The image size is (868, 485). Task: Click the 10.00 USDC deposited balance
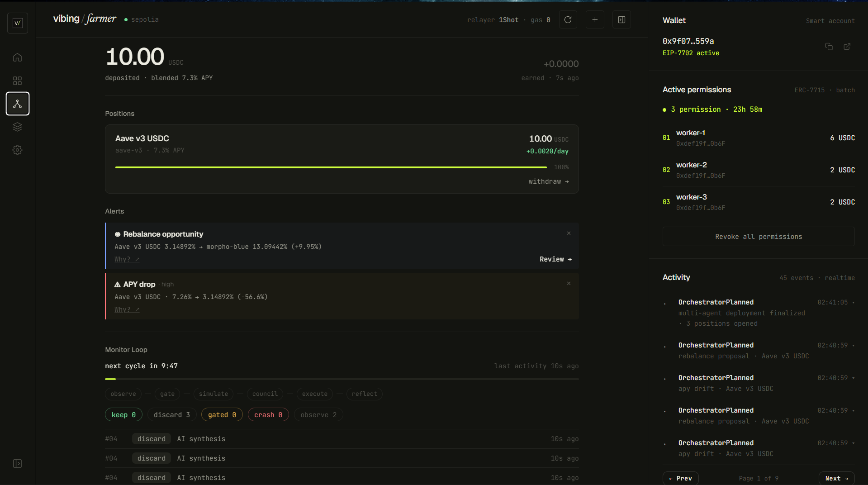pos(144,57)
